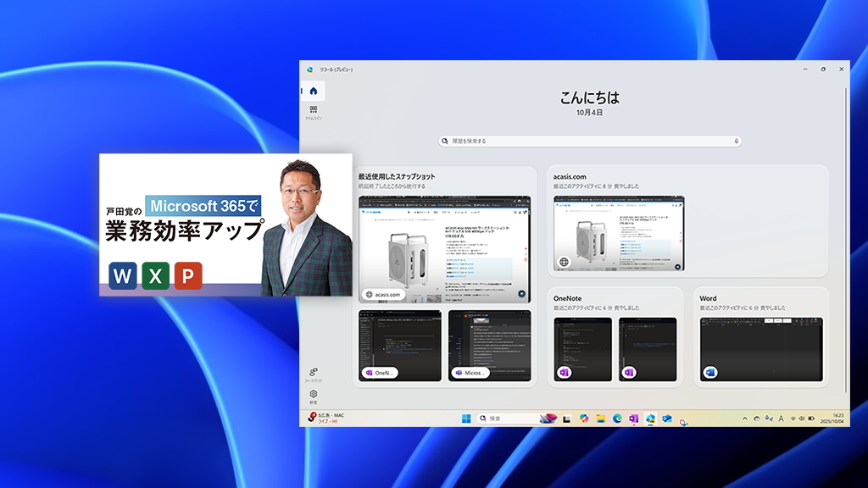Viewport: 868px width, 488px height.
Task: Click the microphone icon in search bar
Action: (736, 141)
